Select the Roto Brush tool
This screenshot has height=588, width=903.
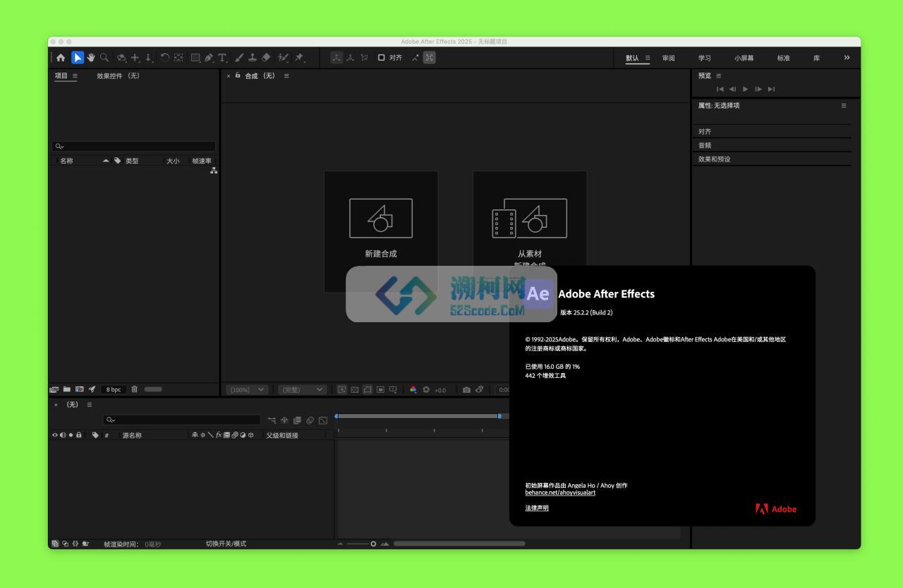283,58
